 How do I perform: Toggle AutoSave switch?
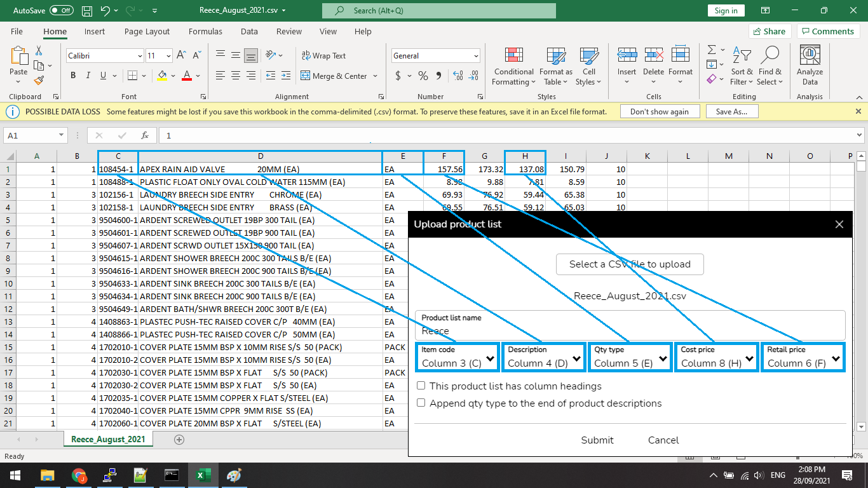point(62,11)
